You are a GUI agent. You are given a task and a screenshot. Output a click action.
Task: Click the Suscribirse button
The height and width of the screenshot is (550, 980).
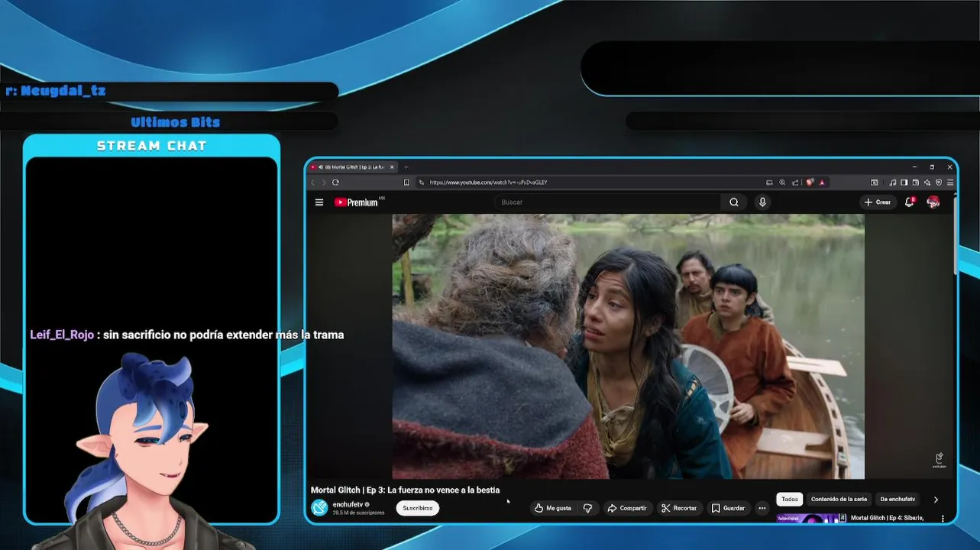click(x=418, y=508)
